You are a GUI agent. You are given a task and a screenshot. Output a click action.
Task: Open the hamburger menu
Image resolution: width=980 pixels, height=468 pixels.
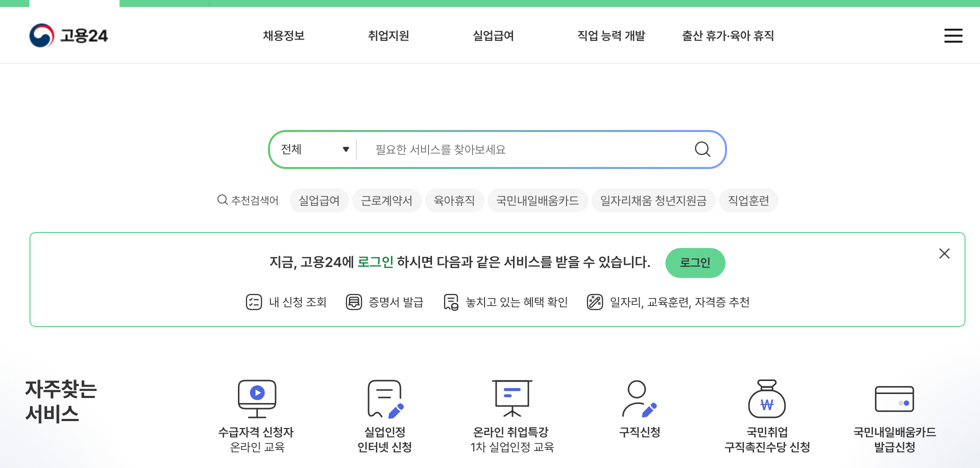coord(953,35)
